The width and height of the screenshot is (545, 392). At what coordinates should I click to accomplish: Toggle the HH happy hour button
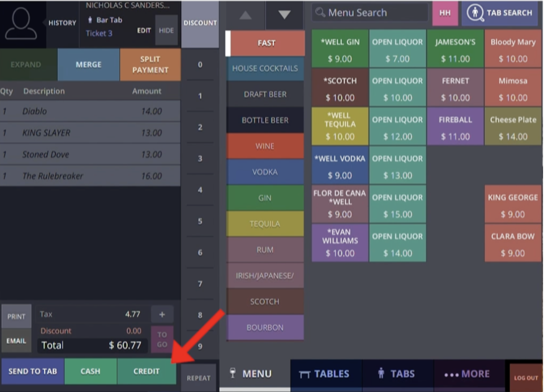[x=445, y=13]
